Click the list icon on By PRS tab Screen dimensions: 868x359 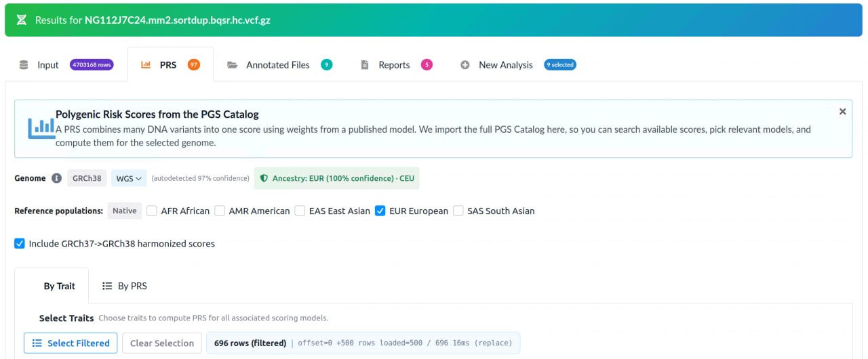click(107, 286)
